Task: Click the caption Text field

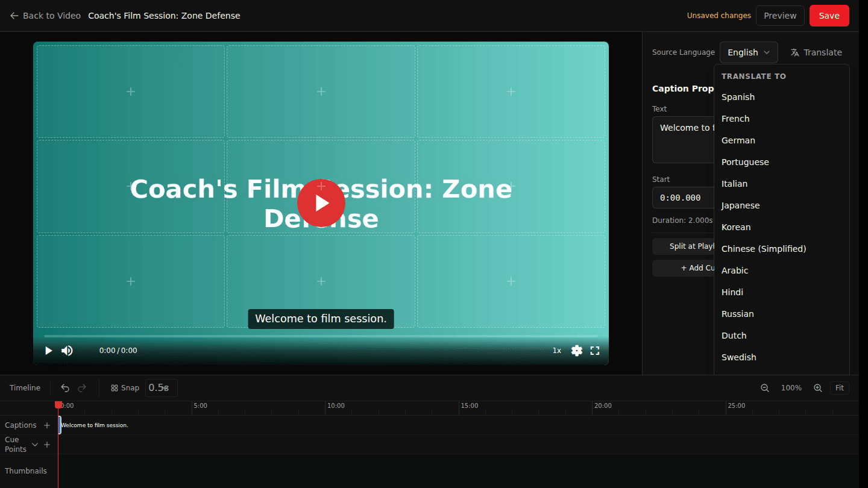Action: (683, 140)
